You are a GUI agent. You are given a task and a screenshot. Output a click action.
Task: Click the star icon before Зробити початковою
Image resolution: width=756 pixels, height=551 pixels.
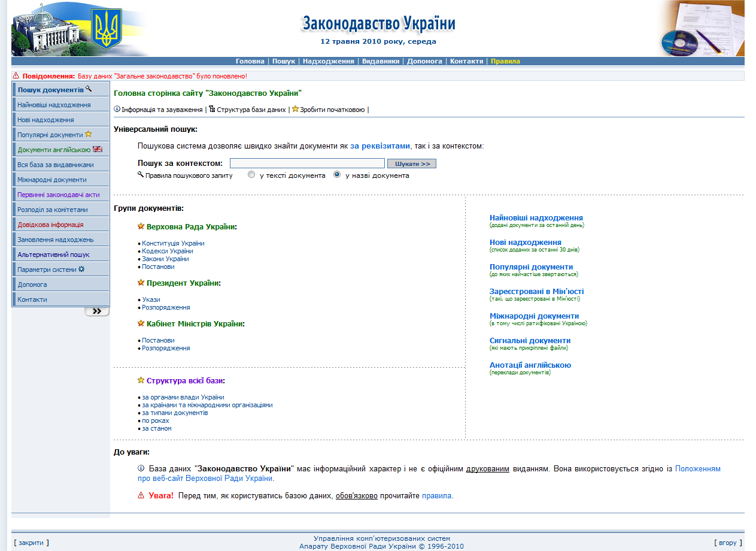tap(295, 109)
